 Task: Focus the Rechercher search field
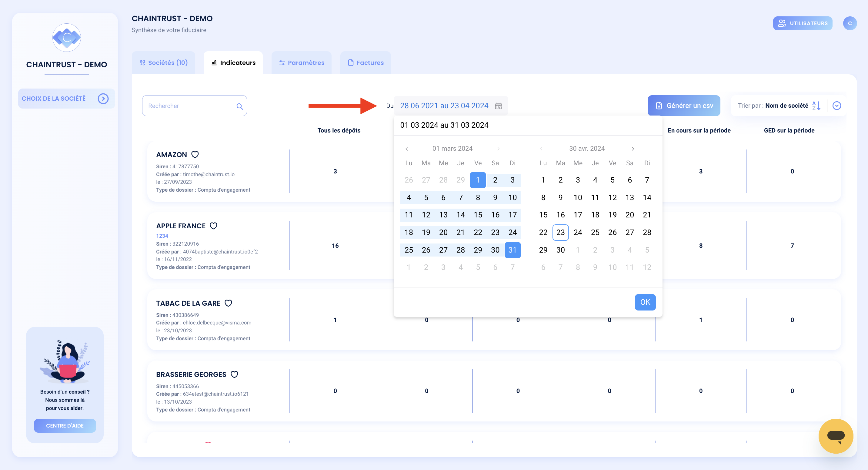[195, 106]
